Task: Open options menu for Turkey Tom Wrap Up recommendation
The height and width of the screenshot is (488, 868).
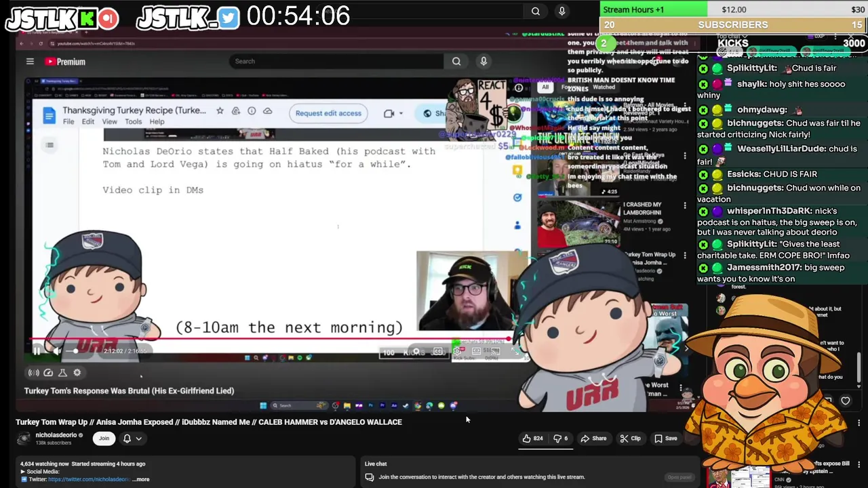Action: tap(685, 256)
